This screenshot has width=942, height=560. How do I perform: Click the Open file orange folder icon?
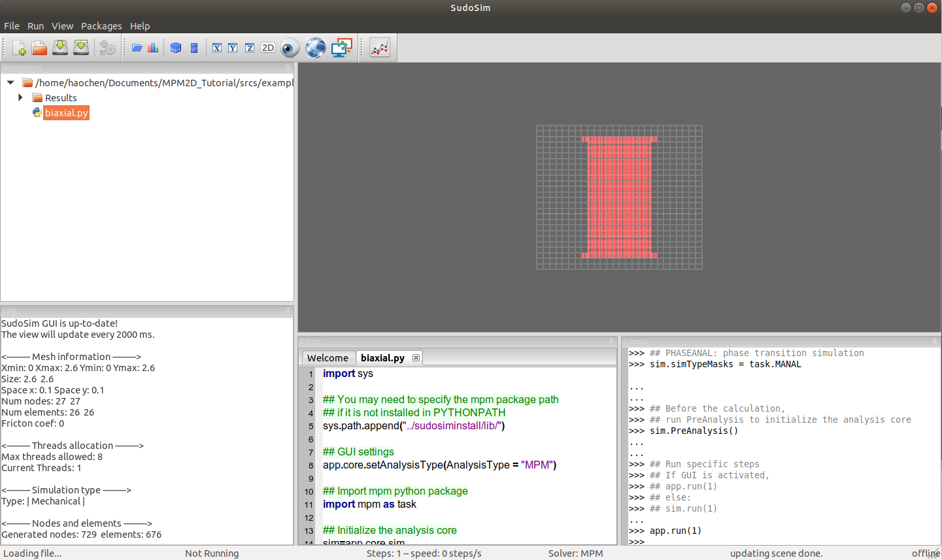(39, 48)
